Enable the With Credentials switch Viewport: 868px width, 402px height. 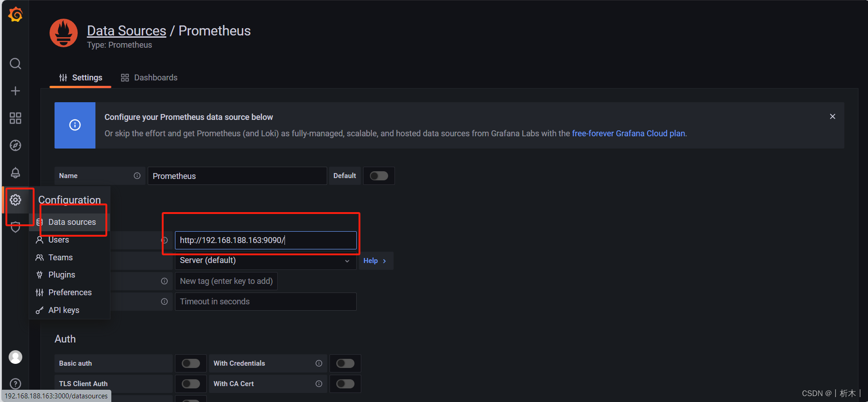coord(345,363)
